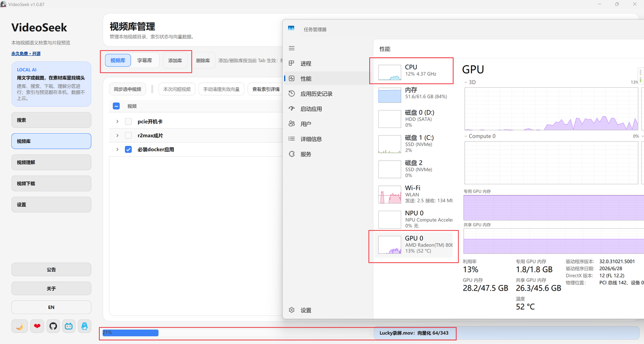Click the Task Manager hamburger navigation icon
The height and width of the screenshot is (344, 644).
(x=292, y=48)
